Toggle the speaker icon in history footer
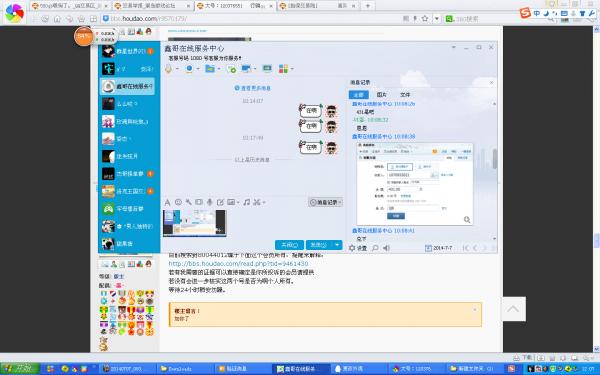600x375 pixels. (x=386, y=248)
